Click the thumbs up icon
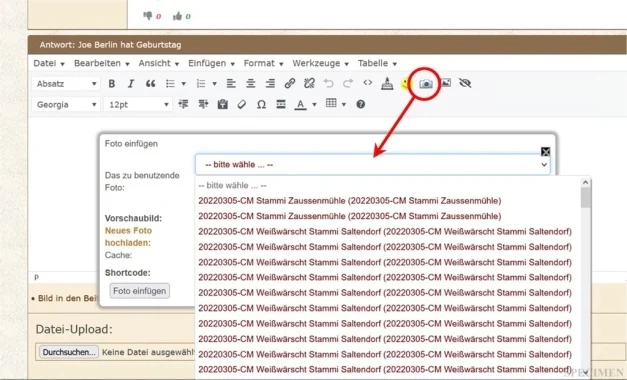The image size is (627, 380). (178, 16)
